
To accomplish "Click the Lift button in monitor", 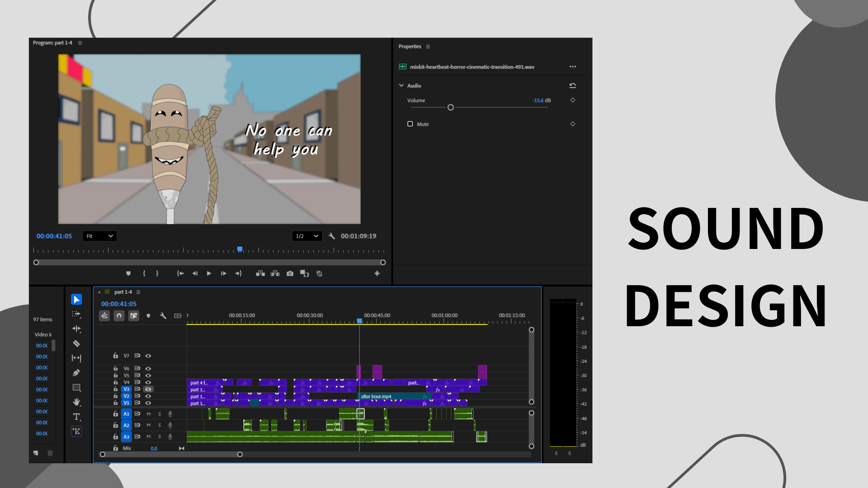I will pyautogui.click(x=260, y=274).
